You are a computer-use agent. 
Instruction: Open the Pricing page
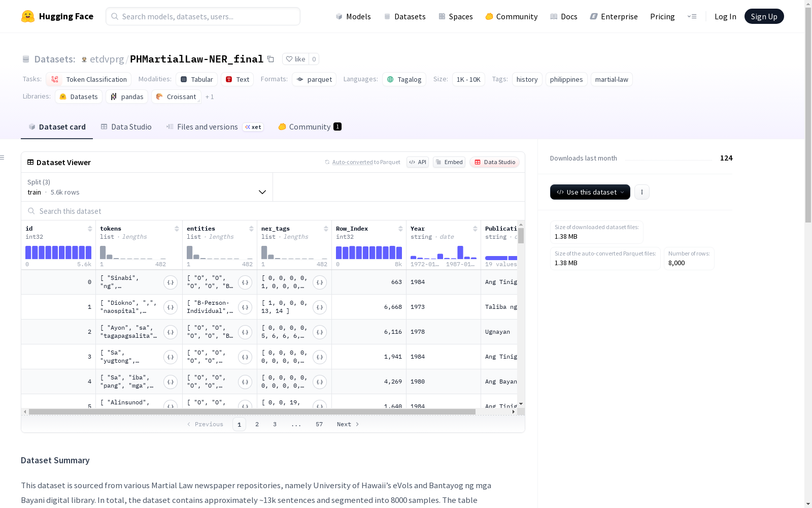662,16
